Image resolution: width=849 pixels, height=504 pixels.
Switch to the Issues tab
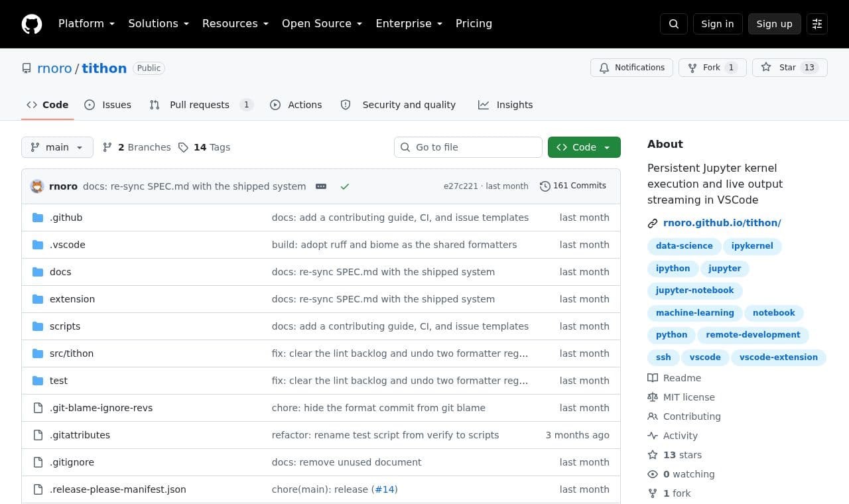click(108, 105)
